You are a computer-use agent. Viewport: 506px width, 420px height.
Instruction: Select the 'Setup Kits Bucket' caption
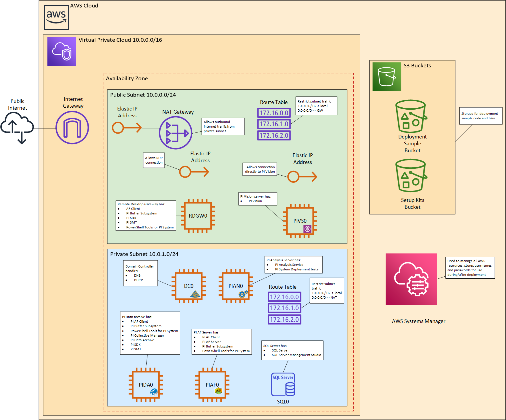tap(412, 204)
